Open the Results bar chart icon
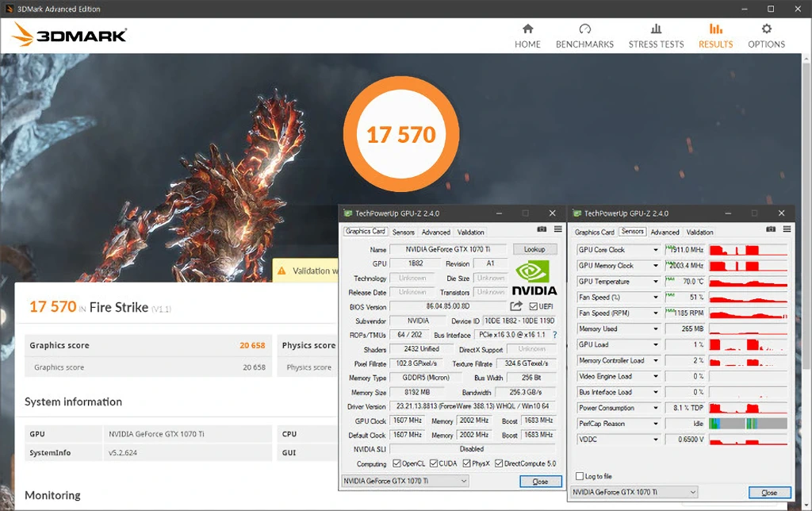This screenshot has width=812, height=511. point(716,29)
